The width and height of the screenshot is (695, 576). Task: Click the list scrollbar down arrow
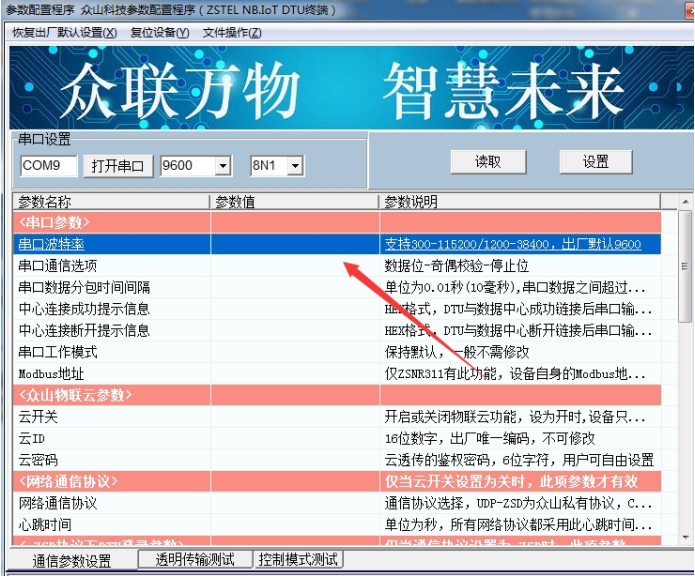(x=686, y=537)
